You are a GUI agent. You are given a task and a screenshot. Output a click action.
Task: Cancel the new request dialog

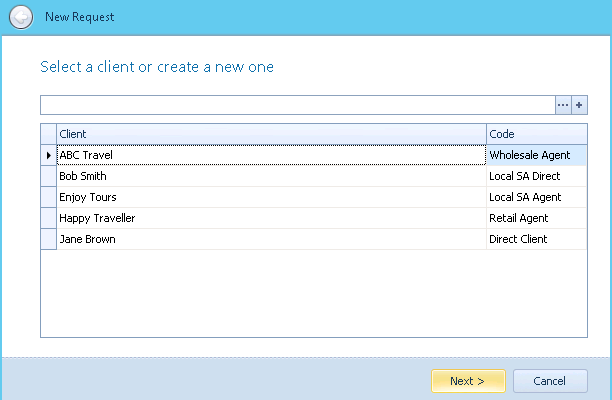point(550,381)
